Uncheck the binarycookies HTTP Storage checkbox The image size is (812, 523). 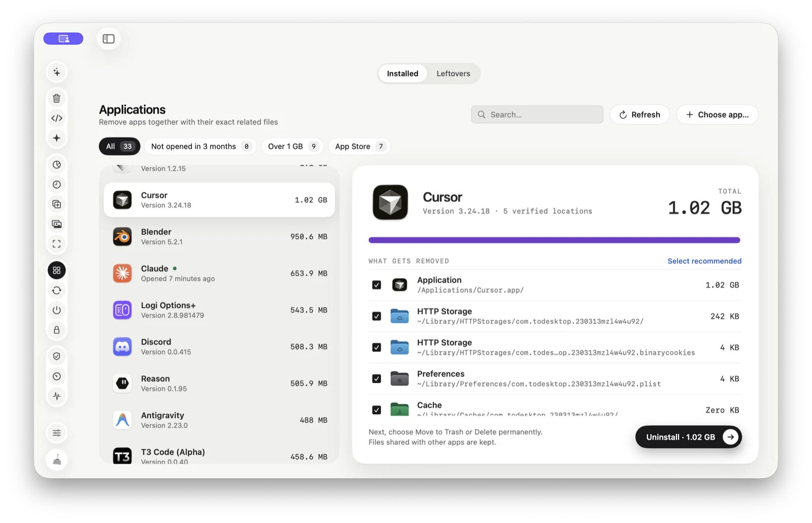377,347
